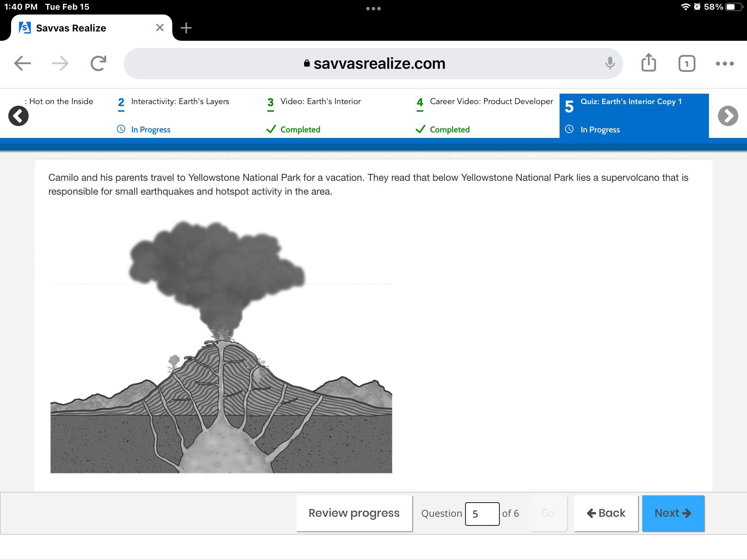747x560 pixels.
Task: Advance to next question with Next
Action: tap(673, 513)
